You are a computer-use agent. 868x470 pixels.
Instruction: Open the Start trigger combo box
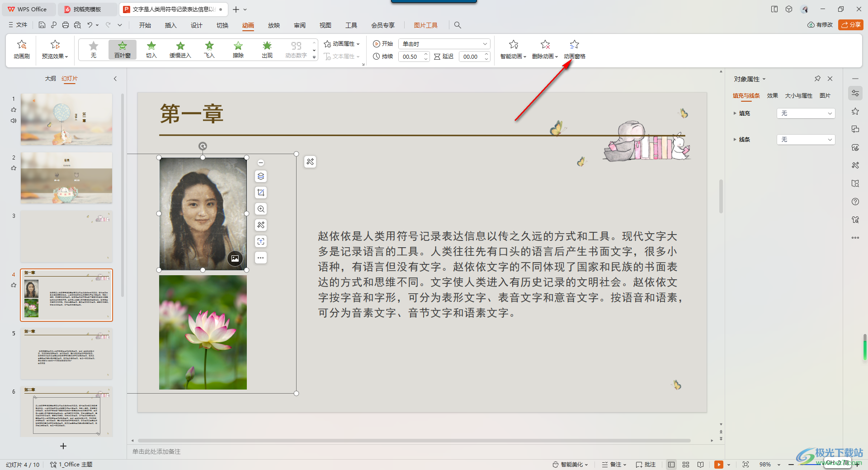point(444,44)
